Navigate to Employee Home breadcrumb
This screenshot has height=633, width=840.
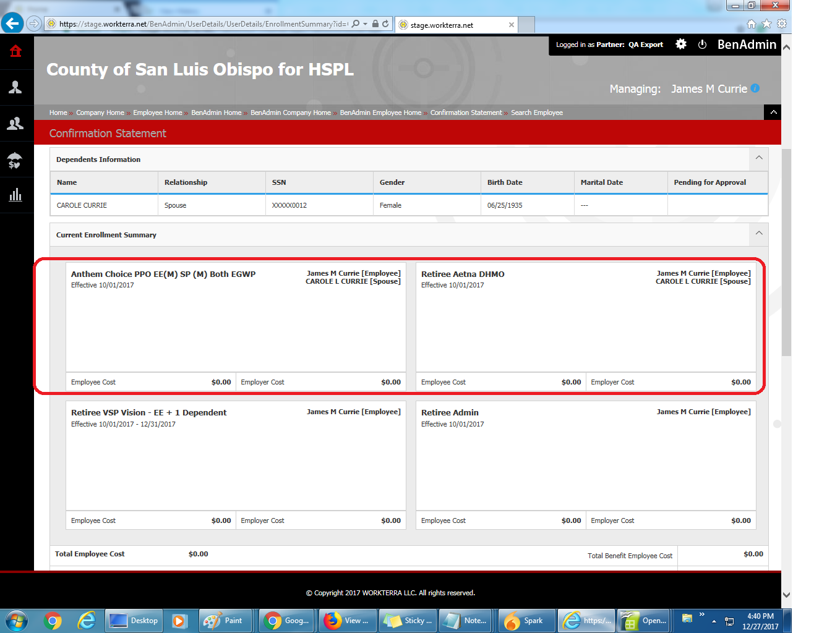click(x=157, y=113)
